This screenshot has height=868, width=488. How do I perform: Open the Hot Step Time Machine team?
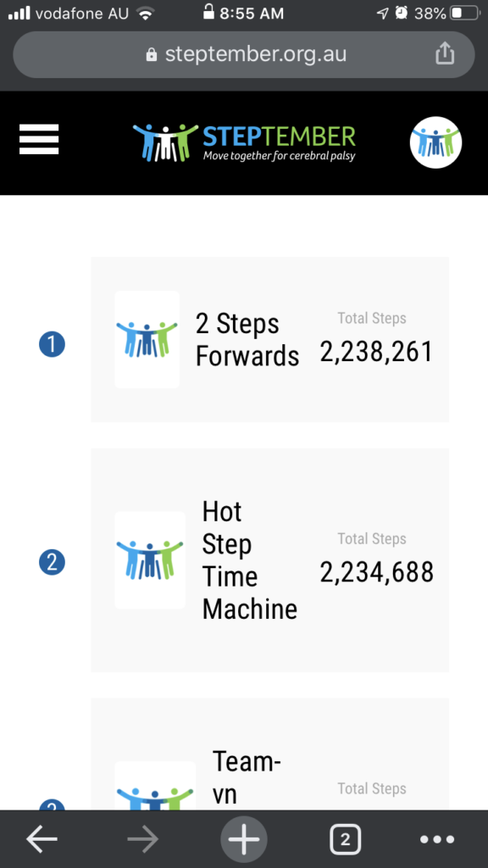pyautogui.click(x=270, y=560)
